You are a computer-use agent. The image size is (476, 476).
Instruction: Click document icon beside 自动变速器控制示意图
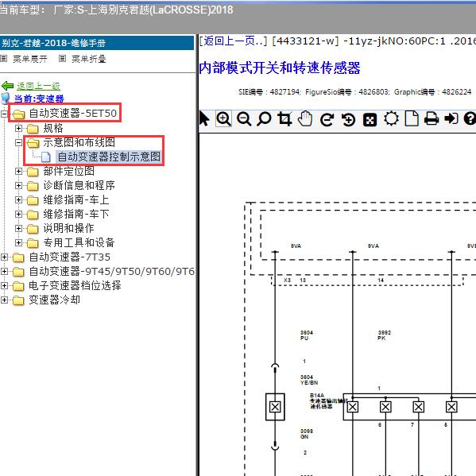pyautogui.click(x=46, y=157)
